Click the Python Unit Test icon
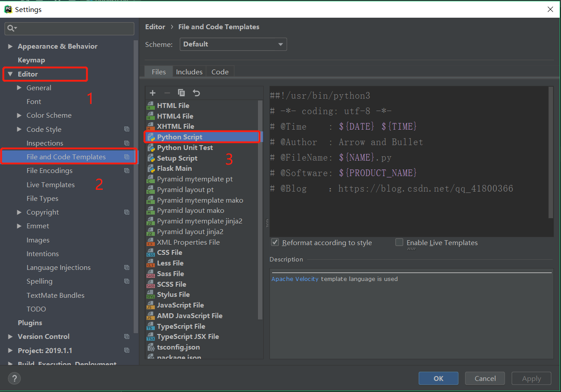561x392 pixels. (150, 148)
